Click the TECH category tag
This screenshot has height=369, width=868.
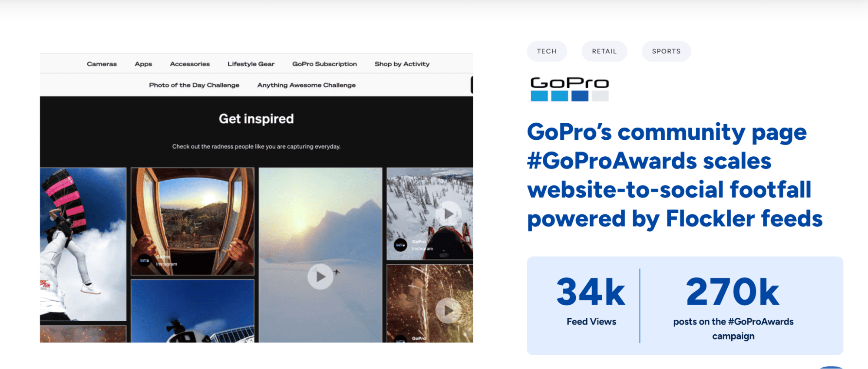coord(547,51)
